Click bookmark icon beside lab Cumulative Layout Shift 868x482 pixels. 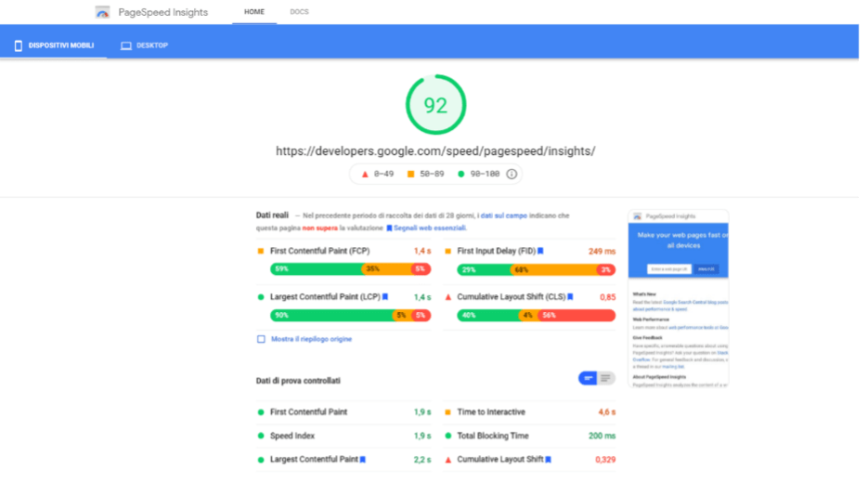[548, 460]
